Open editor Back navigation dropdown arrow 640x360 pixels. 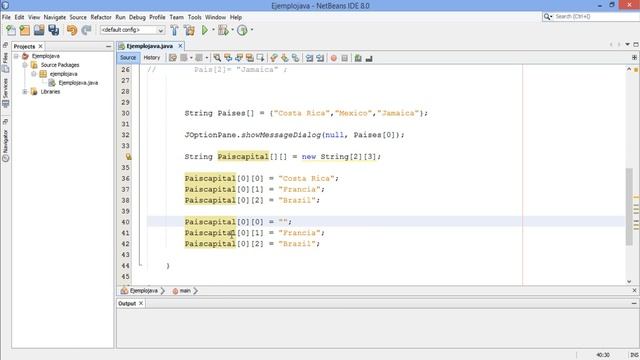pos(191,58)
